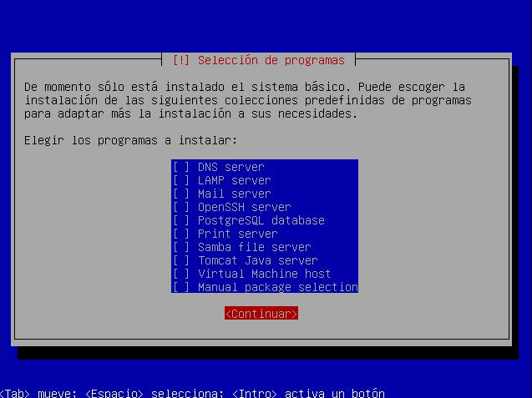
Task: Click the 'Samba file server' label text
Action: [x=255, y=247]
